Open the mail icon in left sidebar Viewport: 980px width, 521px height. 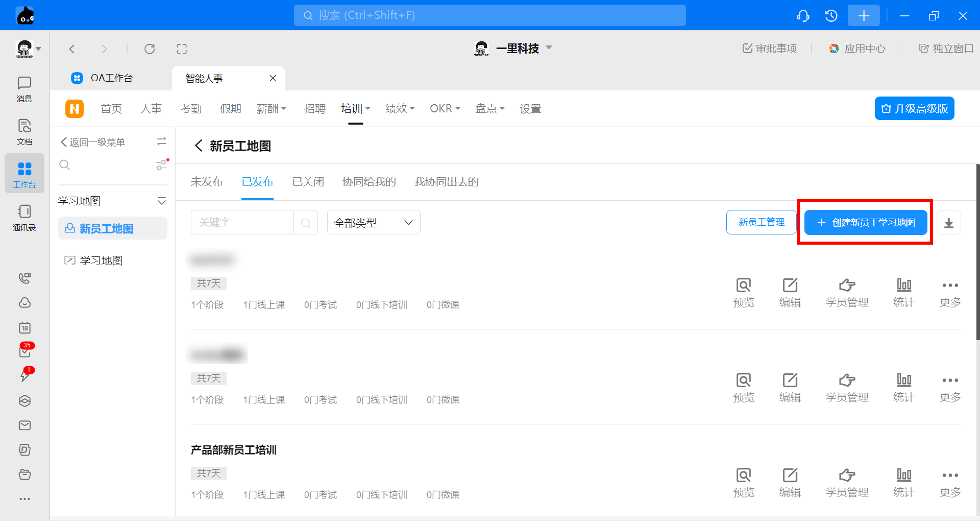point(24,425)
